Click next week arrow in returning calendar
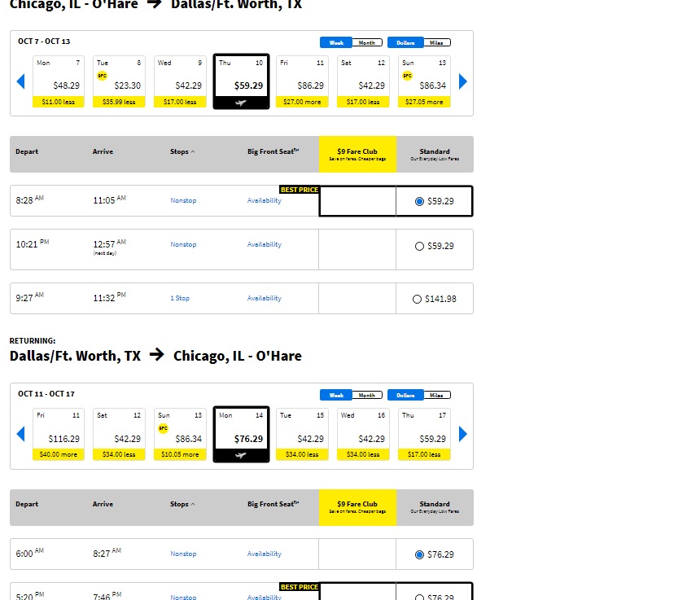The image size is (700, 600). pos(463,434)
